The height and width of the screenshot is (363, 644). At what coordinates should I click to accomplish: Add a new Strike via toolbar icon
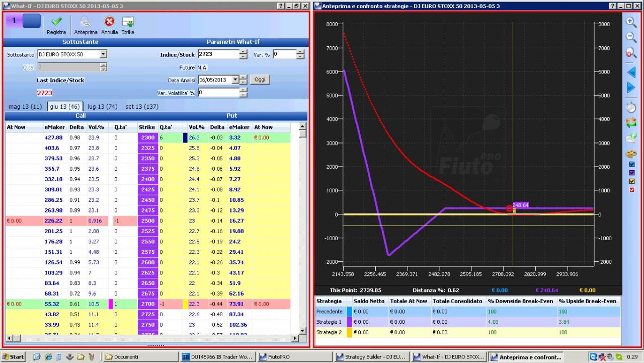pos(128,22)
